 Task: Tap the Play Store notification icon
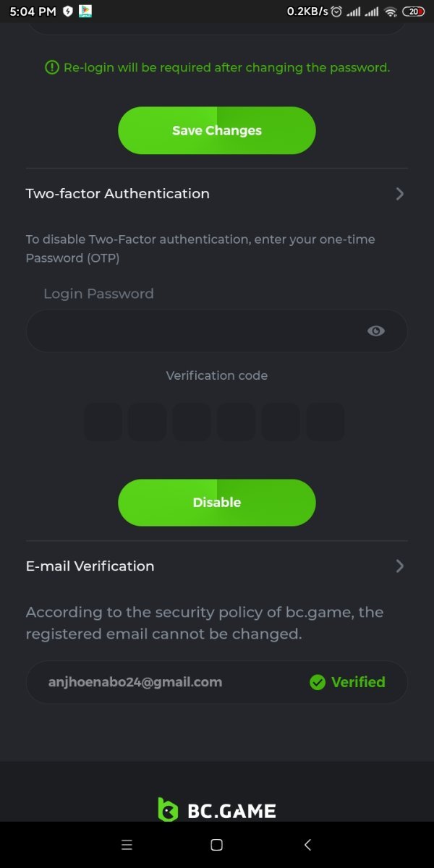85,12
